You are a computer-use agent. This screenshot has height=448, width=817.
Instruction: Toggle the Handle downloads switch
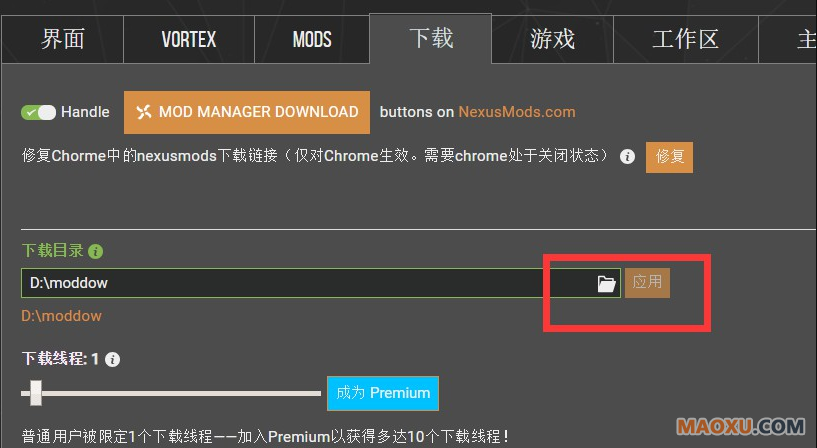38,112
